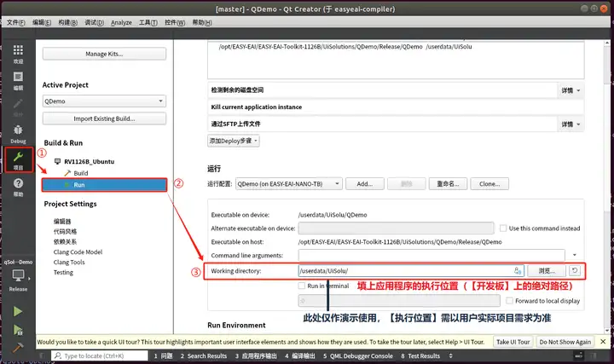The width and height of the screenshot is (614, 364).
Task: Open the Edit menu
Action: (42, 22)
